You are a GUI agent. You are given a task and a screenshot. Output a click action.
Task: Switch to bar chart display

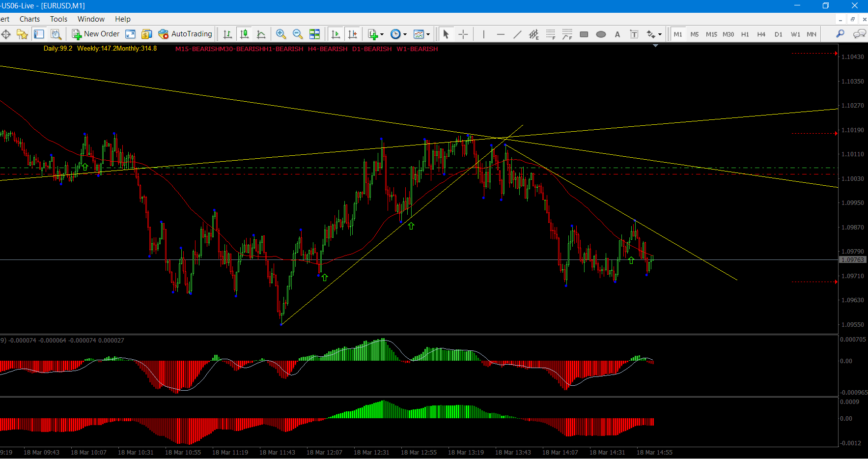pos(227,34)
